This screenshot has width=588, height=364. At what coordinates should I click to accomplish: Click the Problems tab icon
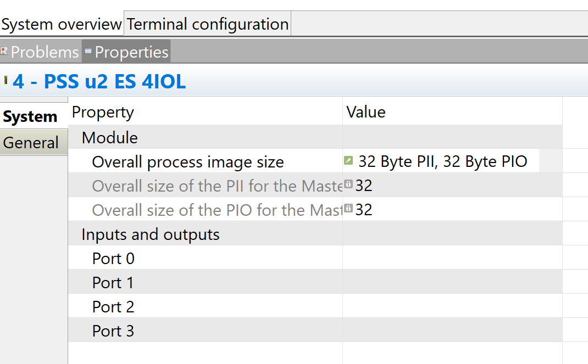click(x=4, y=51)
